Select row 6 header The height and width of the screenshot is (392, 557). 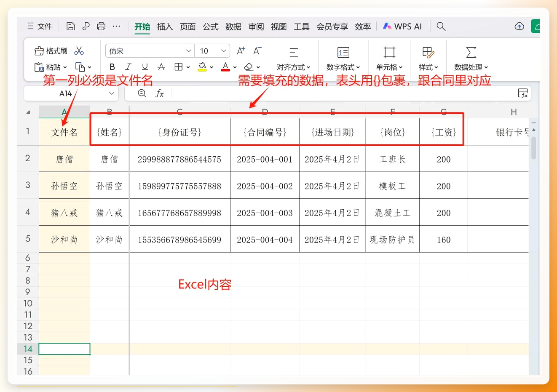pos(28,258)
